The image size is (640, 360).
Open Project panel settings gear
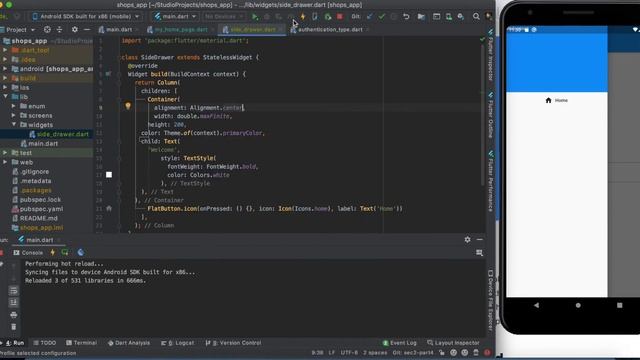coord(74,29)
